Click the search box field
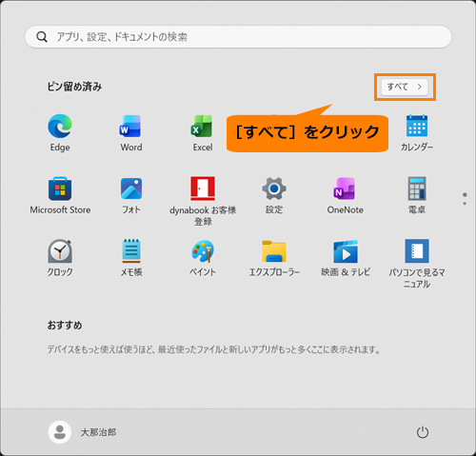476x456 pixels. [238, 37]
